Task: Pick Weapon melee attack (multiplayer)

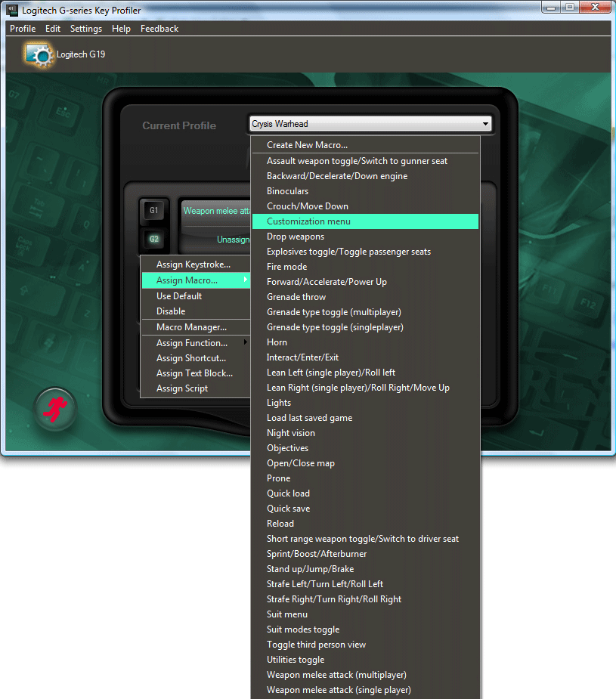Action: click(x=366, y=676)
